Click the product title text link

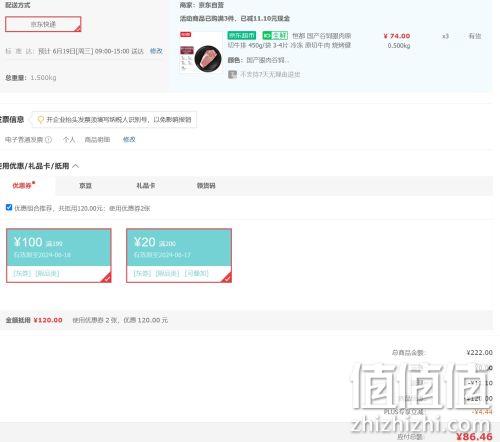289,40
